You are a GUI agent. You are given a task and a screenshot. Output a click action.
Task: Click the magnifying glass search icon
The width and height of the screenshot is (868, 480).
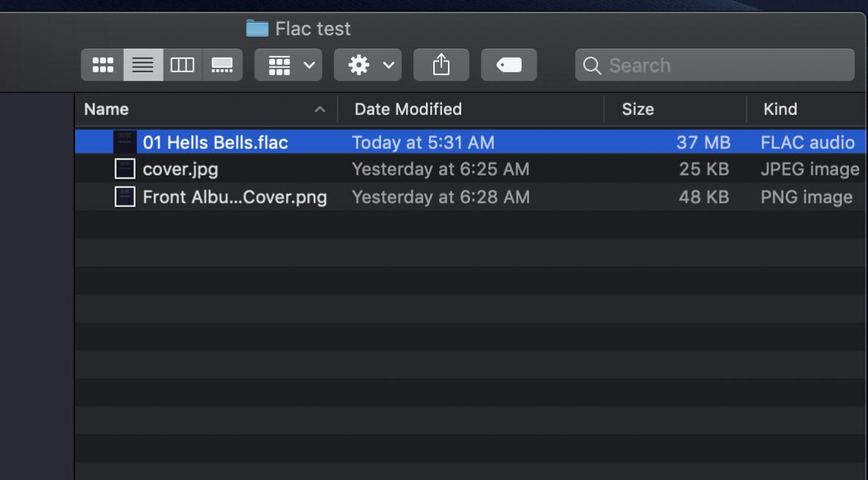pos(592,66)
